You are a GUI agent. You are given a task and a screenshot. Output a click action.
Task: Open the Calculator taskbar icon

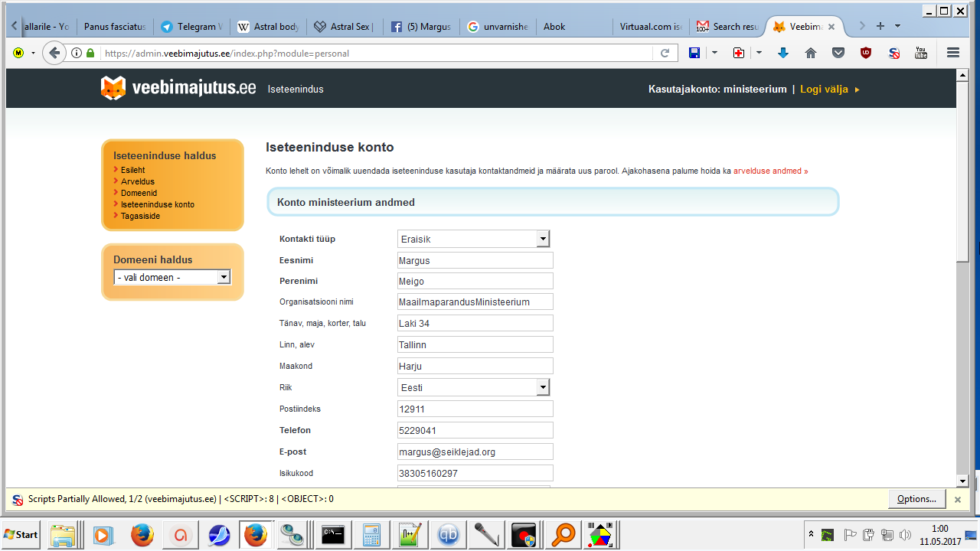(371, 535)
